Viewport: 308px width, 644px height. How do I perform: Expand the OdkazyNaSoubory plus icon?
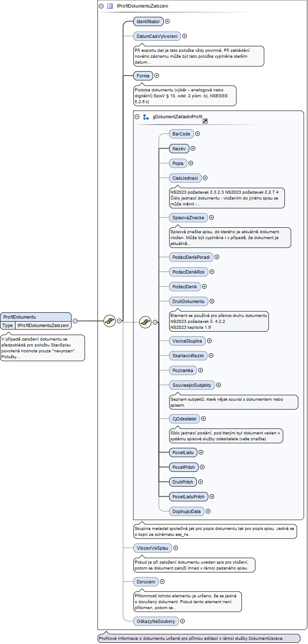pyautogui.click(x=183, y=621)
